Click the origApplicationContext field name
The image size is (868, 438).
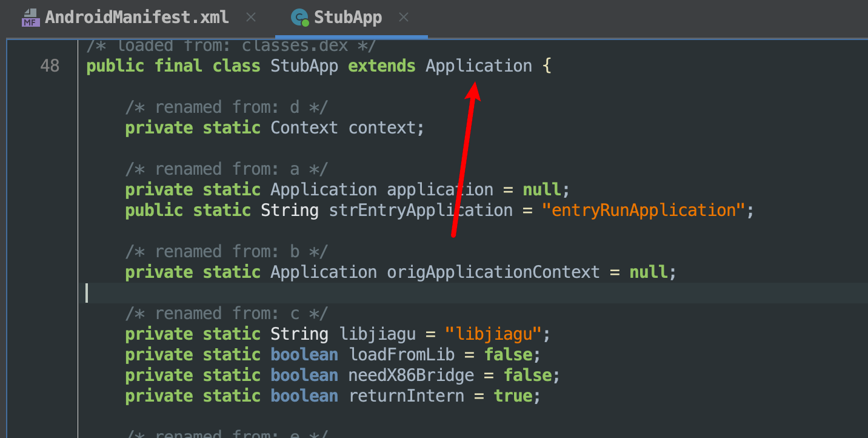click(x=493, y=272)
